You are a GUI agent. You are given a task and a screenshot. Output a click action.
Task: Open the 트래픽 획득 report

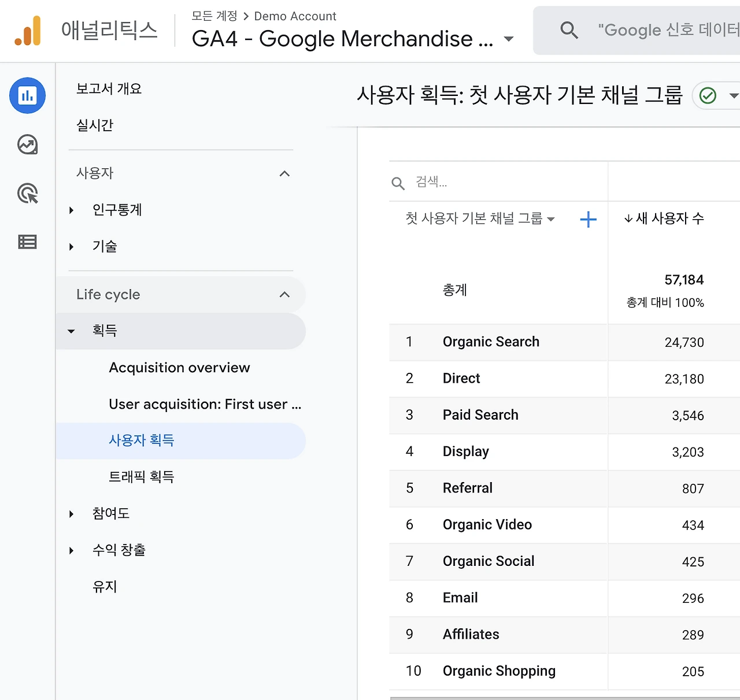pyautogui.click(x=142, y=477)
